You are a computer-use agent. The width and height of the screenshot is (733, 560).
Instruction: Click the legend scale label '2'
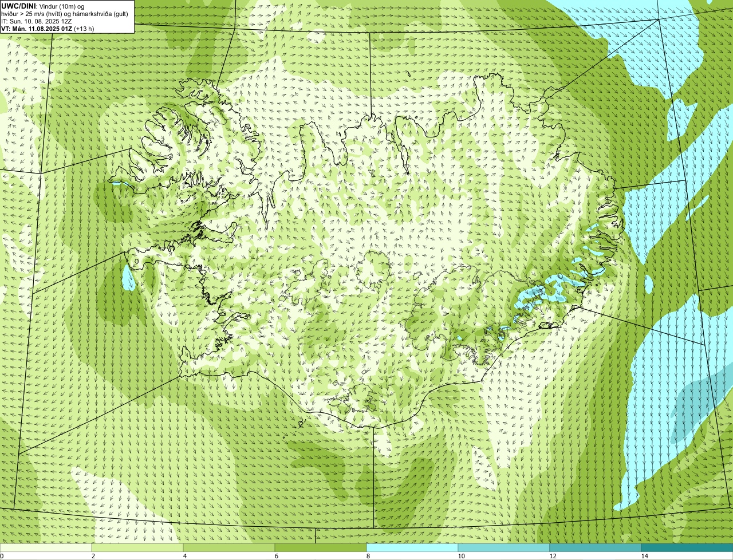(x=93, y=556)
